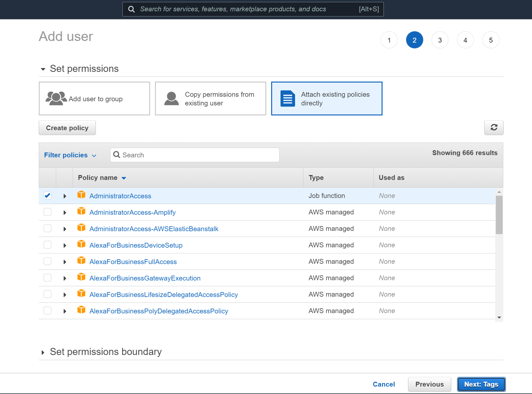The width and height of the screenshot is (532, 394).
Task: Expand AdministratorAccess-Amplify row arrow
Action: 65,212
